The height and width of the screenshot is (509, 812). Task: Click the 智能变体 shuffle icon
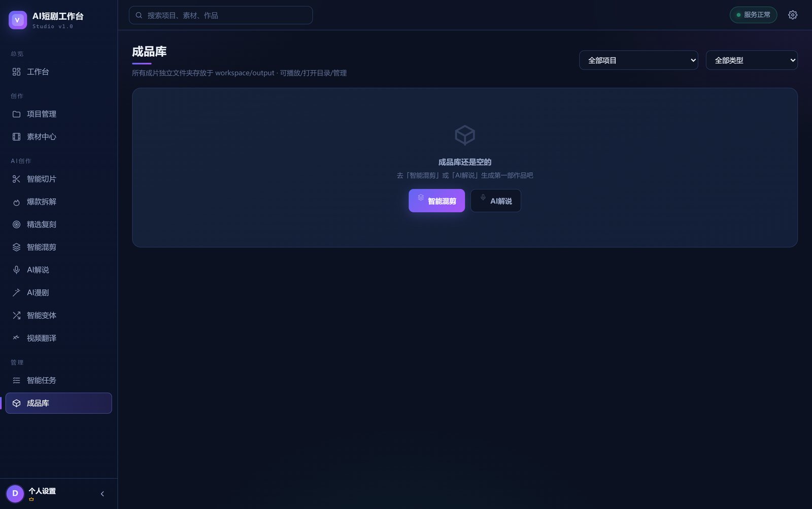tap(16, 315)
